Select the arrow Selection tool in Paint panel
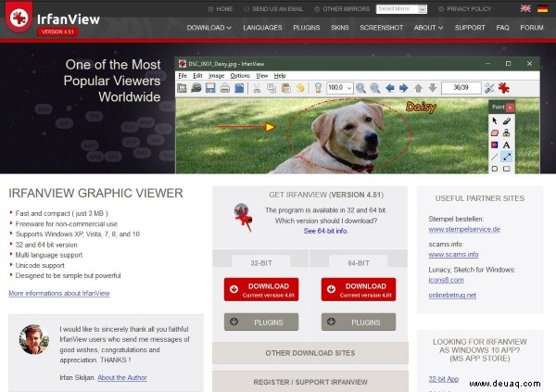 click(495, 121)
